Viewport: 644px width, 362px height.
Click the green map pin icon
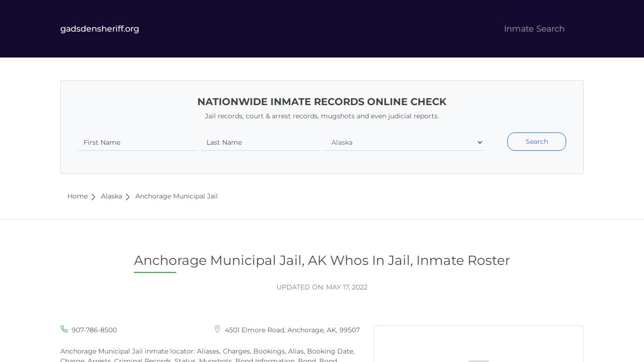click(217, 329)
